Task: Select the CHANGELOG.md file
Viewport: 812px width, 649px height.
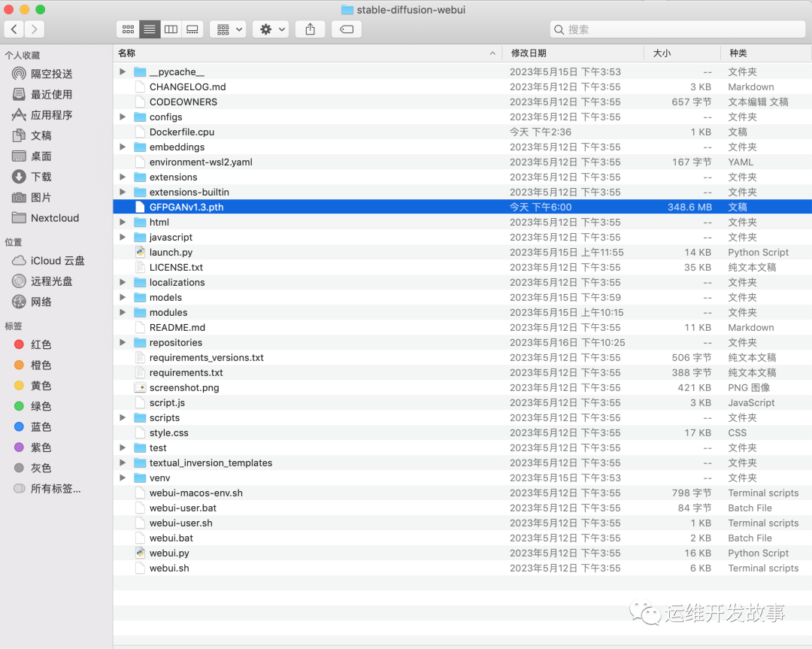Action: pyautogui.click(x=462, y=86)
